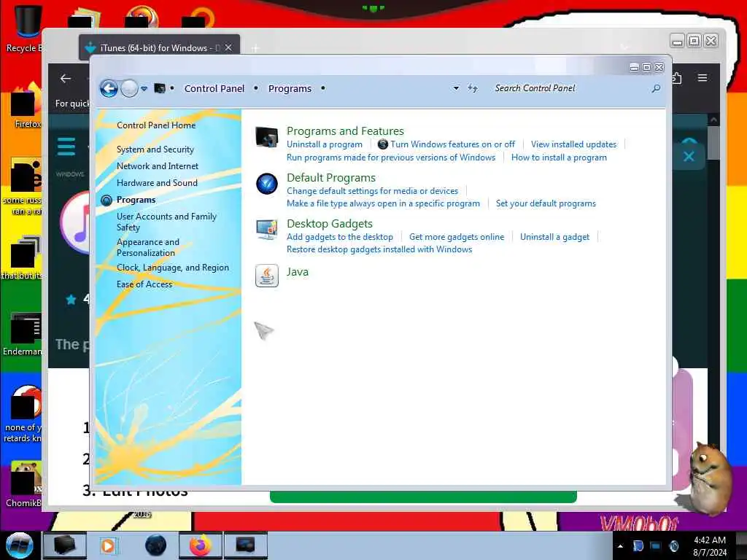Image resolution: width=747 pixels, height=560 pixels.
Task: Click the Java coffee cup icon
Action: coord(267,275)
